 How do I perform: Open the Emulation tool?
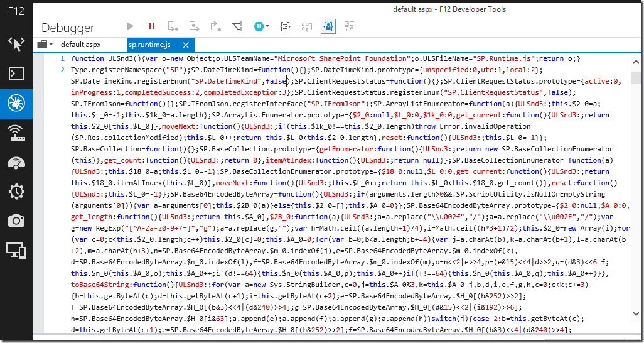(16, 250)
